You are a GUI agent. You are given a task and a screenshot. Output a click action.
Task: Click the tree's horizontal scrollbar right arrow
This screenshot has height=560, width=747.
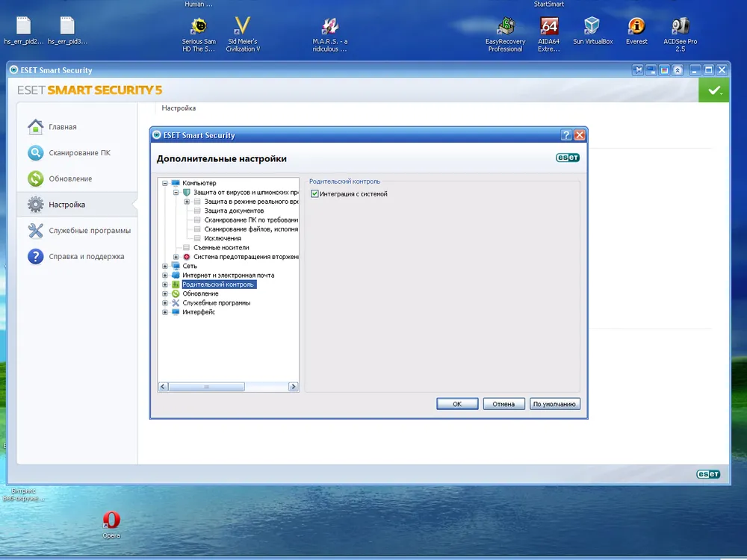[x=294, y=387]
